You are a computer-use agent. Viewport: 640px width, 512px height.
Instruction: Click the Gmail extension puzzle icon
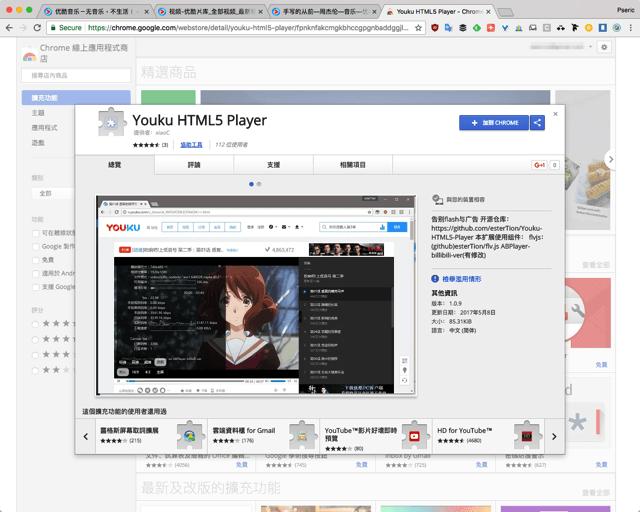302,436
